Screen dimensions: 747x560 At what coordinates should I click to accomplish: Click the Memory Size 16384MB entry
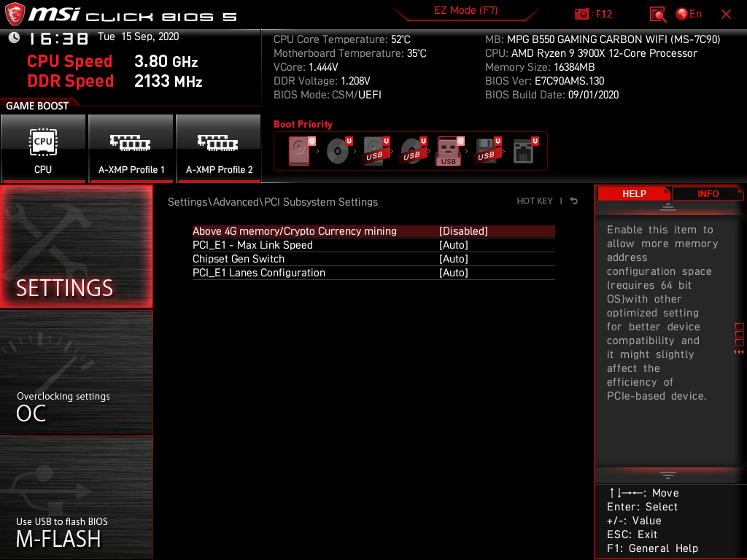pos(540,67)
